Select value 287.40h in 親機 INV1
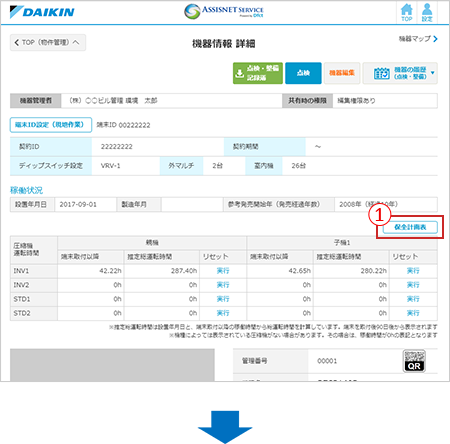The image size is (450, 444). [x=184, y=271]
